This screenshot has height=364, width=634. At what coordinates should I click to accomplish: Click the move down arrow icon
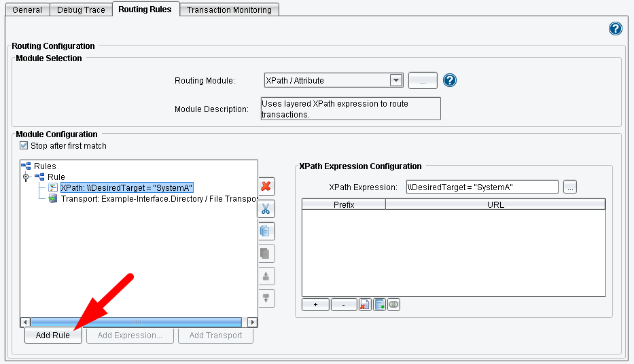click(266, 298)
